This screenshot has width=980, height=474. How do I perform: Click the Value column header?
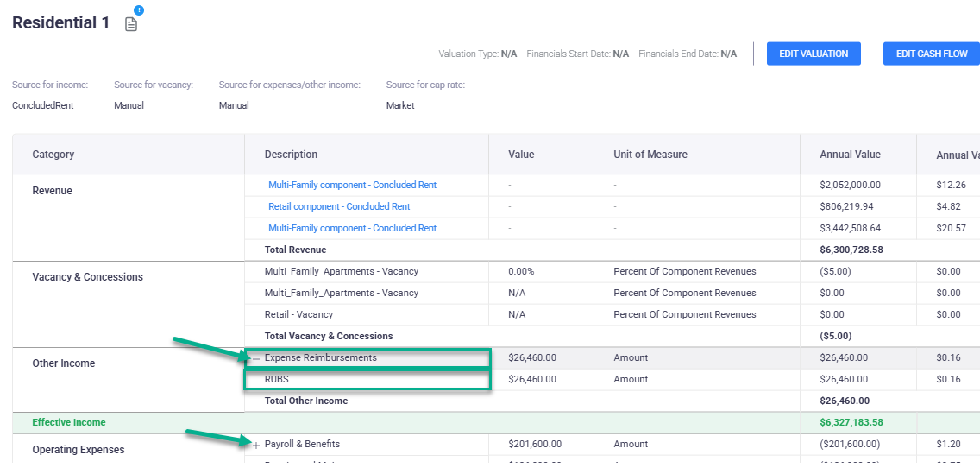(521, 155)
